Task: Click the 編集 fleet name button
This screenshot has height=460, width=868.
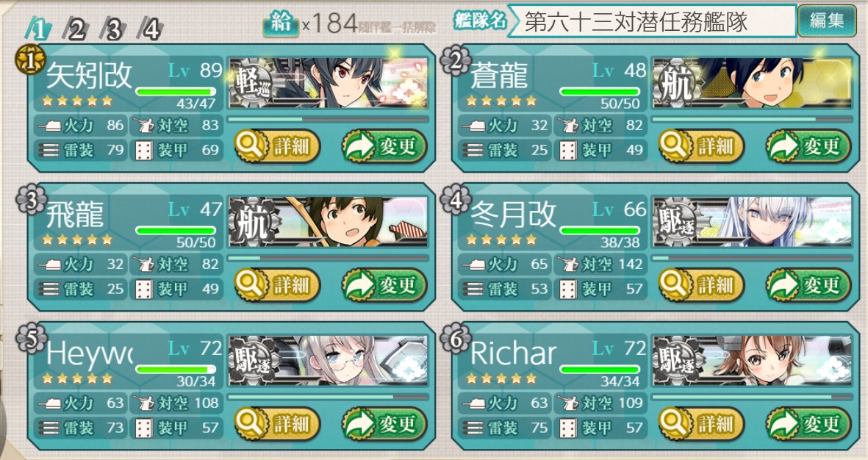Action: pyautogui.click(x=827, y=21)
